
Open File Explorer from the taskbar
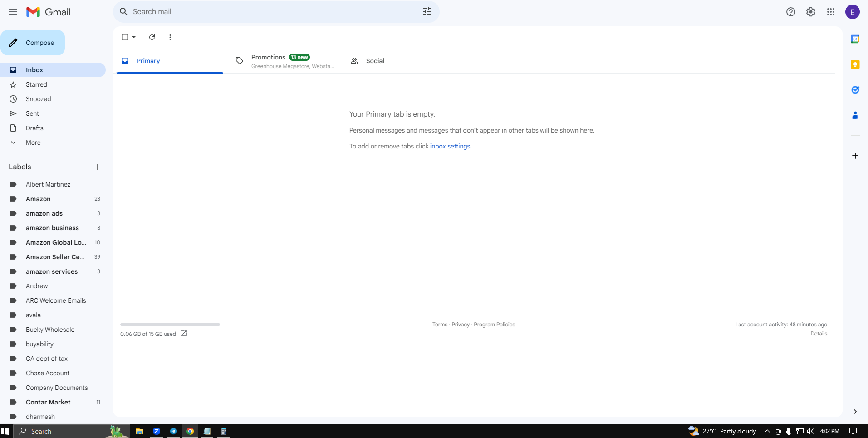point(140,431)
